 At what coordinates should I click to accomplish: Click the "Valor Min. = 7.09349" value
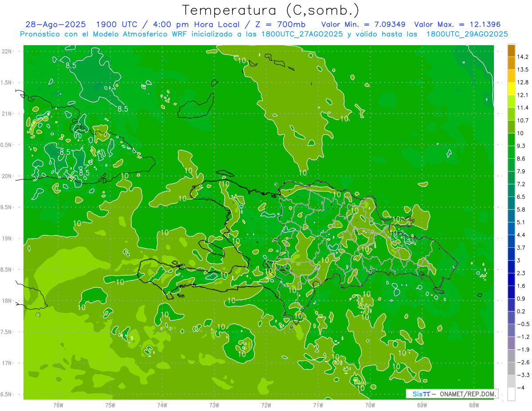(x=364, y=24)
